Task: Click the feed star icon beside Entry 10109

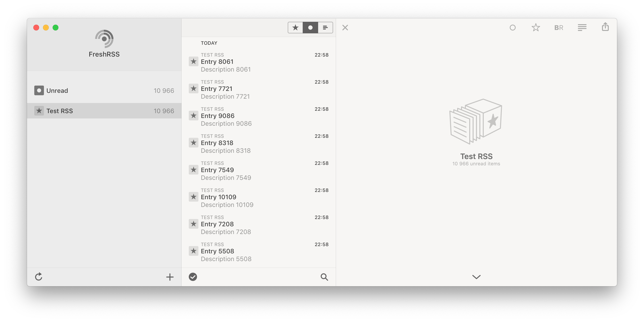Action: point(194,197)
